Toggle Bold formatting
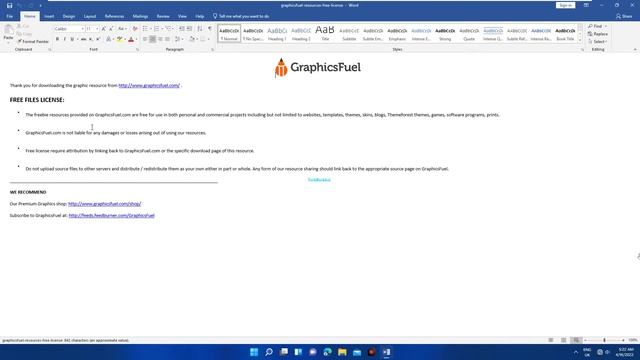Screen dimensions: 640x360 point(57,39)
